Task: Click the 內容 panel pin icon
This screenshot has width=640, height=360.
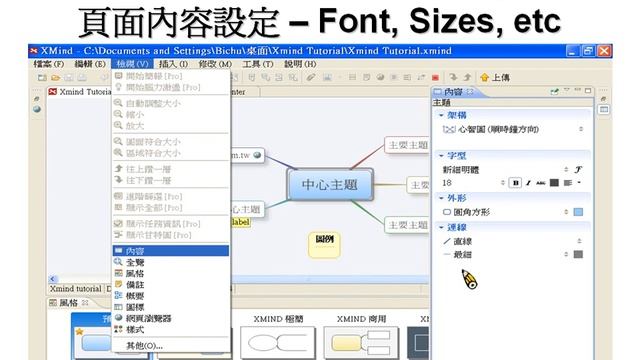Action: 554,91
